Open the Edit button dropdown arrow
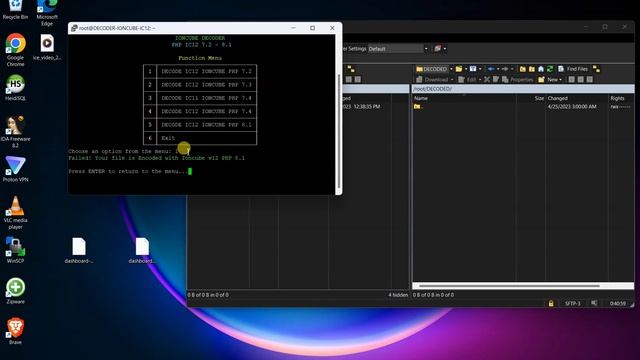The image size is (640, 360). (480, 80)
